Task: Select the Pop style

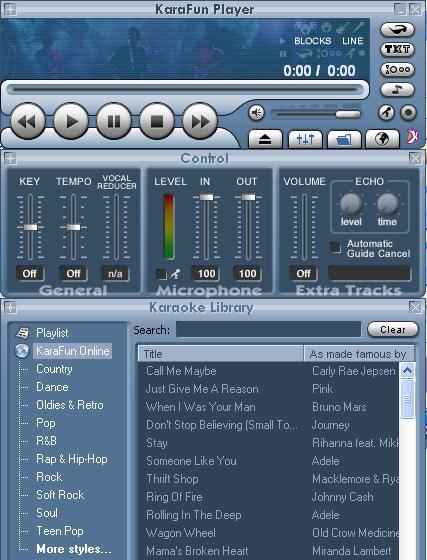Action: 46,423
